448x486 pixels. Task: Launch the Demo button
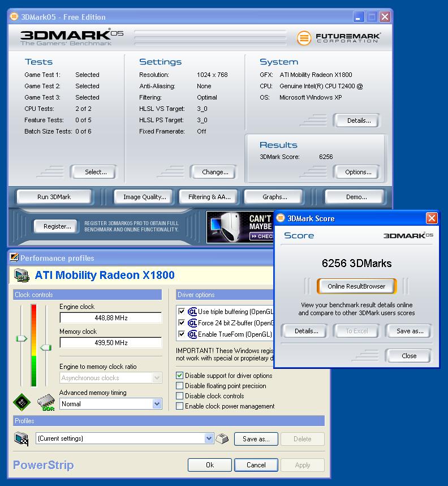pyautogui.click(x=356, y=197)
